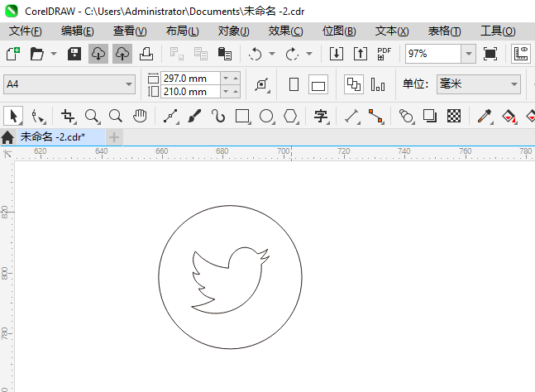Go to the Welcome home screen icon
This screenshot has height=392, width=535.
coord(7,137)
